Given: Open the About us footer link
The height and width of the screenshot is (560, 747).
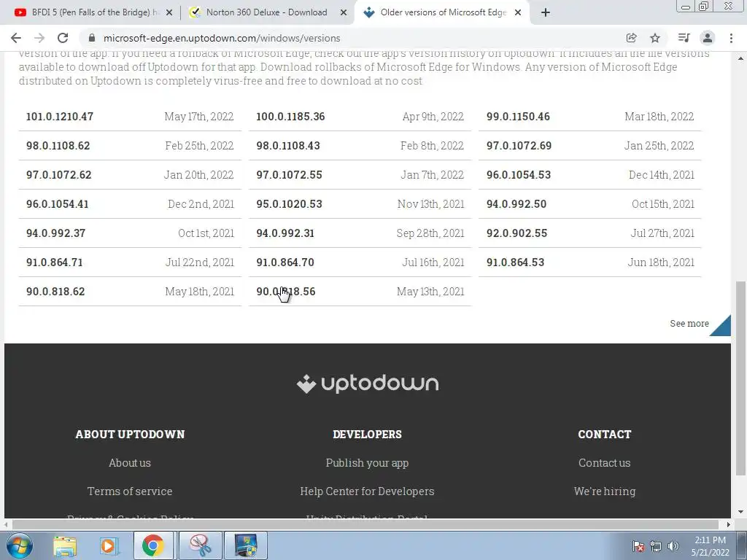Looking at the screenshot, I should (x=130, y=462).
